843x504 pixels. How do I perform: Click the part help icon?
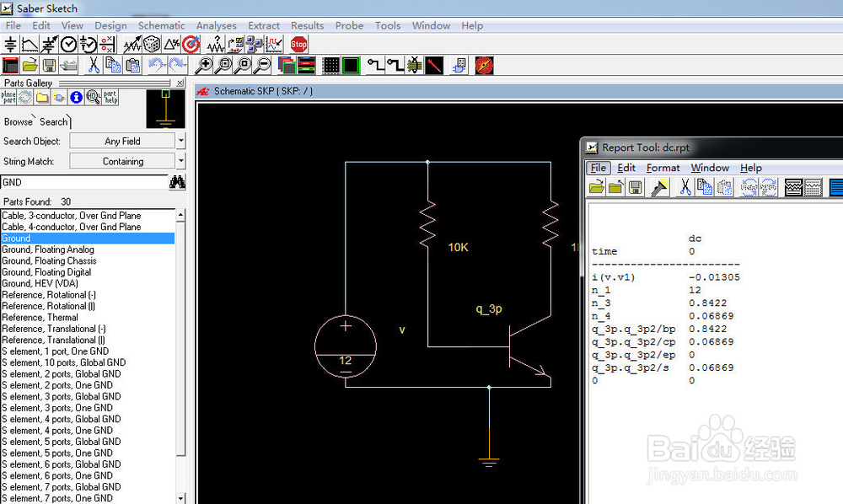(x=110, y=97)
